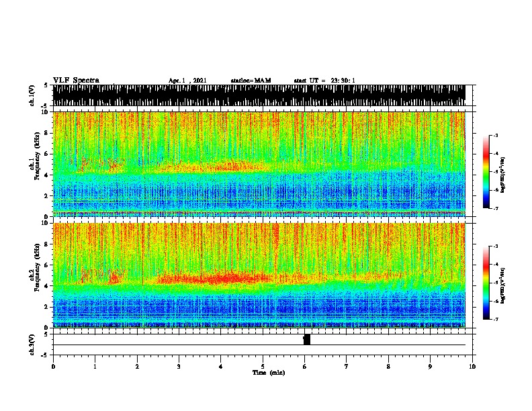Click the "2" kHz tick of ch.2 frequency axis
Screen dimensions: 532x411
tap(47, 307)
